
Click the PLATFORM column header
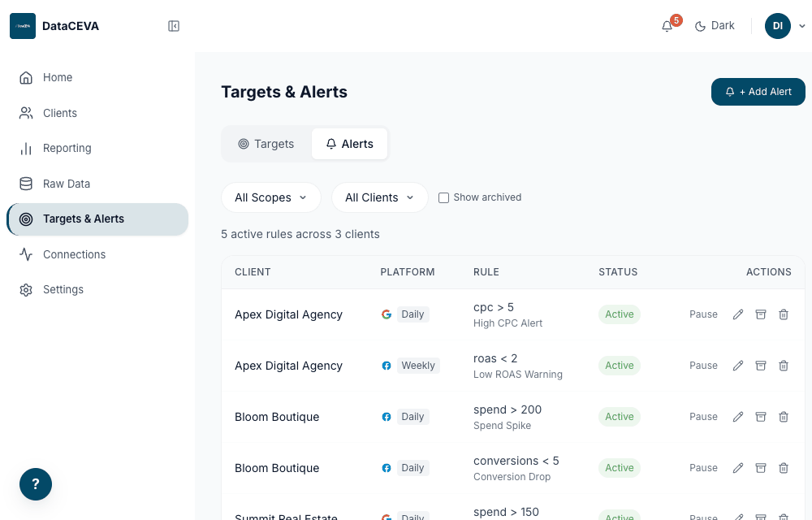coord(408,272)
